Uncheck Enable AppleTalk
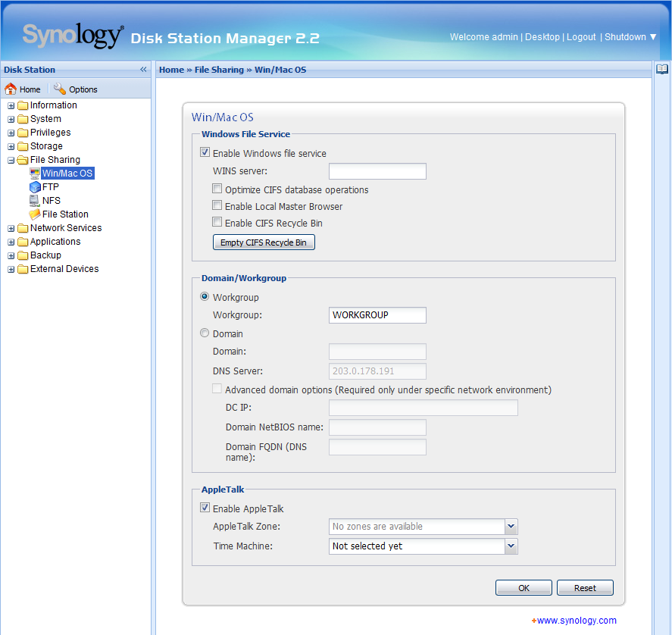This screenshot has width=672, height=635. pyautogui.click(x=205, y=508)
